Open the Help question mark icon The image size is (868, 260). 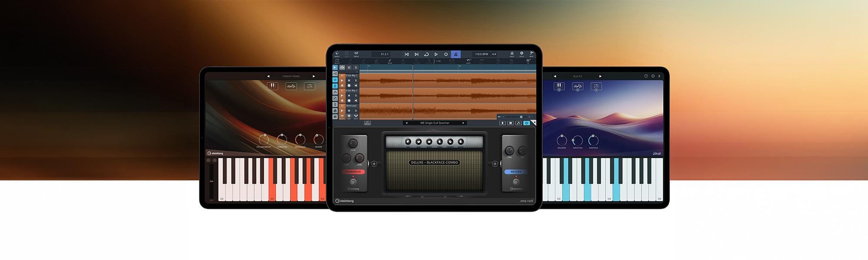531,54
